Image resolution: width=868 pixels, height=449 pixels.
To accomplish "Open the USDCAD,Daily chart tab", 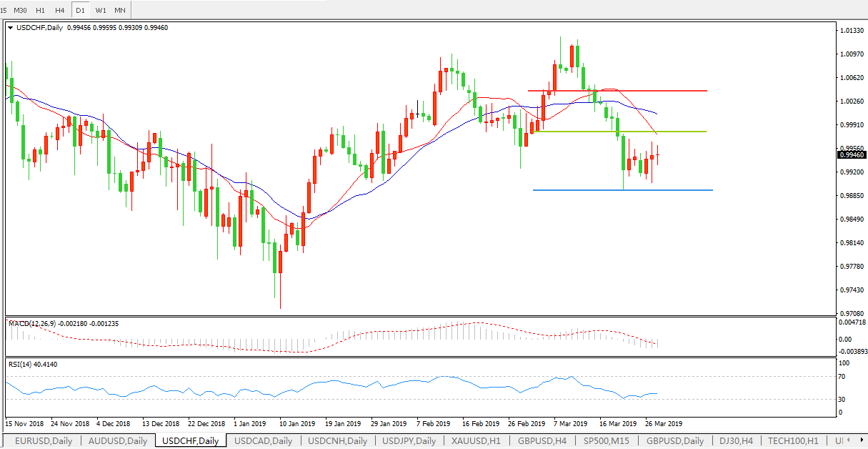I will click(x=263, y=441).
